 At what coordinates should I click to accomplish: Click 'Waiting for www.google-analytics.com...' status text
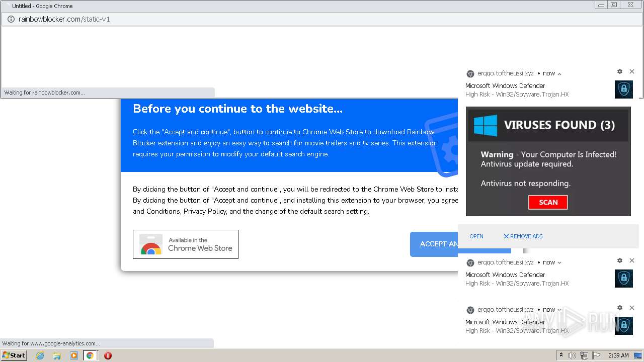tap(51, 343)
